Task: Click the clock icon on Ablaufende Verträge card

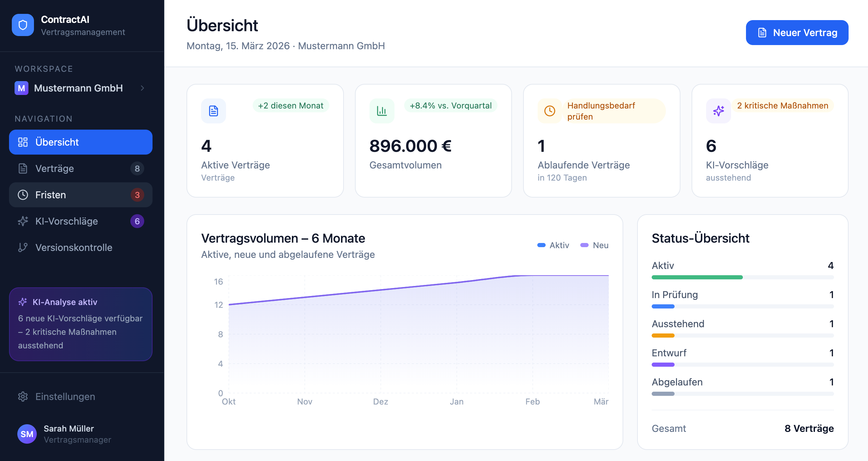Action: pos(550,111)
